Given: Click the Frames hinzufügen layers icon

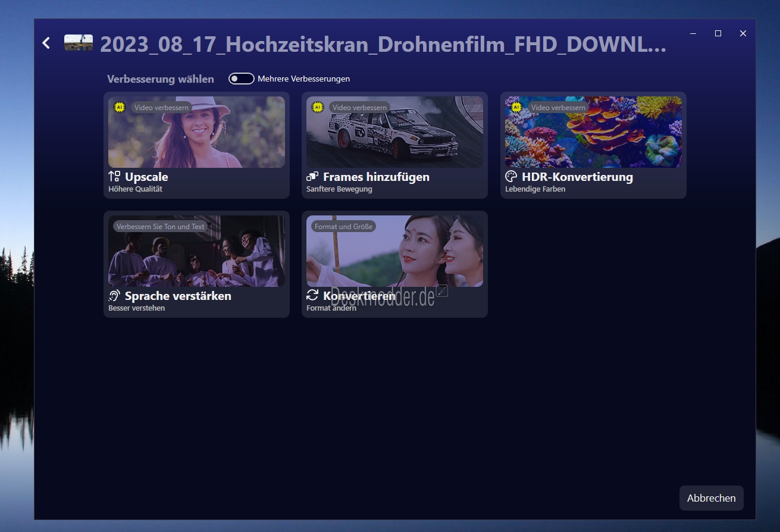Looking at the screenshot, I should coord(312,177).
